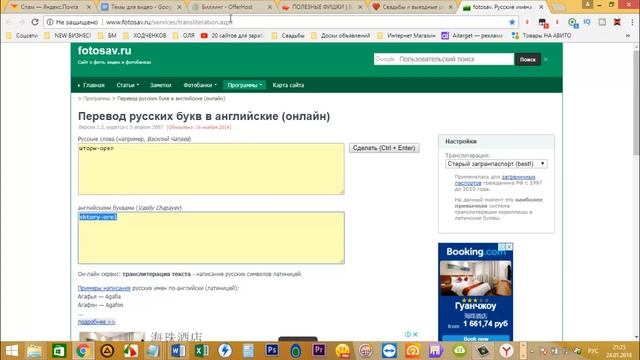The image size is (640, 360).
Task: Expand the 'Фотобанки' navigation menu
Action: [200, 85]
